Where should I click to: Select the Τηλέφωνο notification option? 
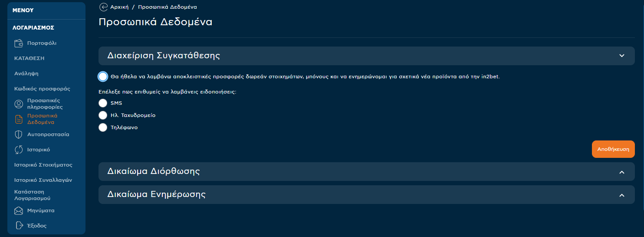click(103, 127)
